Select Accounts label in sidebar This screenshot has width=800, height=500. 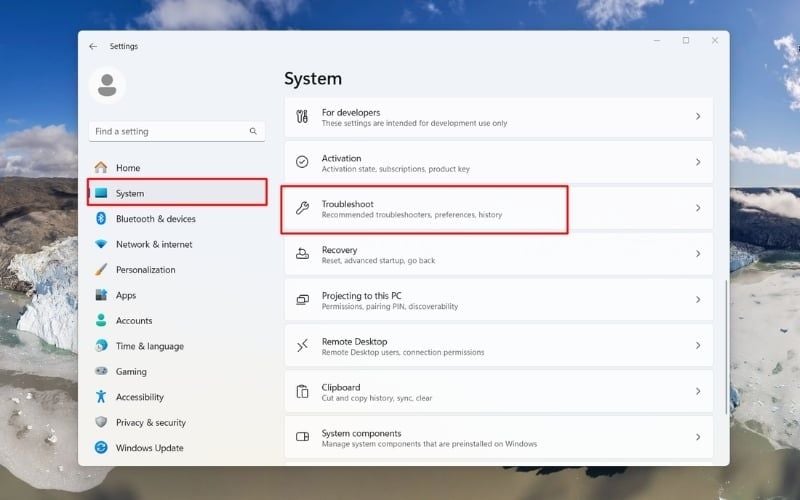(134, 320)
